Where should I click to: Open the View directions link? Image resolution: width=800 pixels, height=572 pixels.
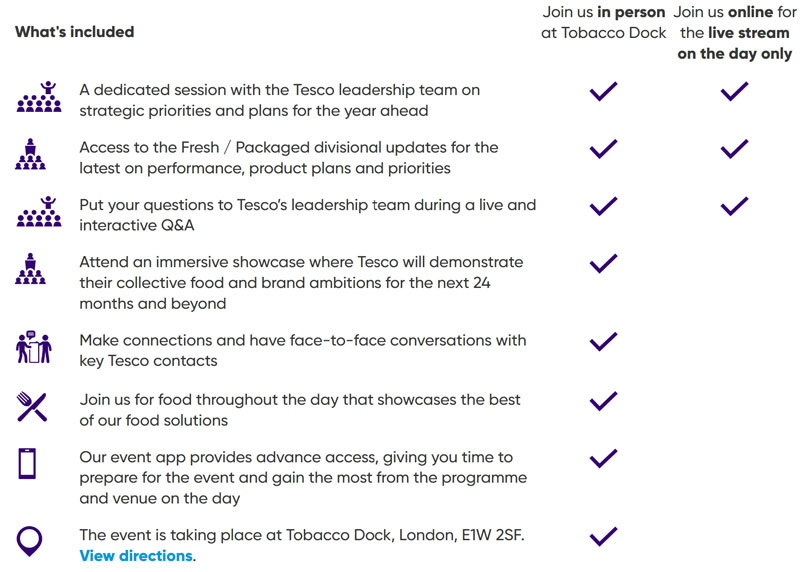coord(136,556)
